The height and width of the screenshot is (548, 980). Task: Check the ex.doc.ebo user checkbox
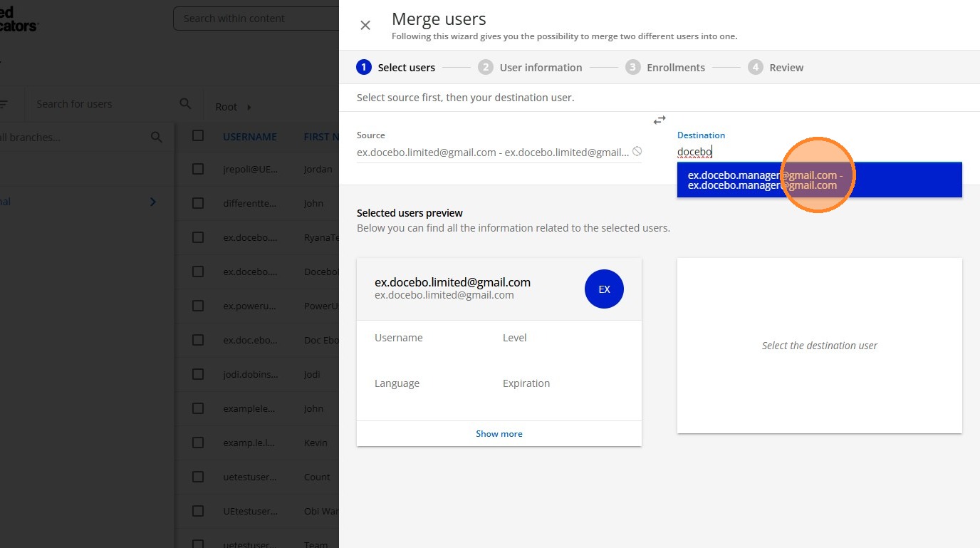(198, 340)
